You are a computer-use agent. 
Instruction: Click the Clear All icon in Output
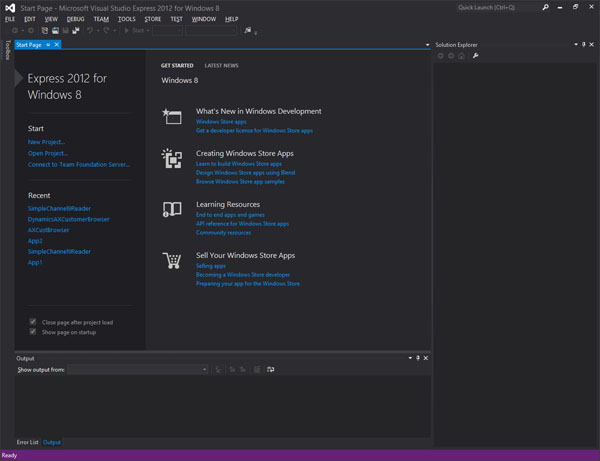click(x=257, y=370)
